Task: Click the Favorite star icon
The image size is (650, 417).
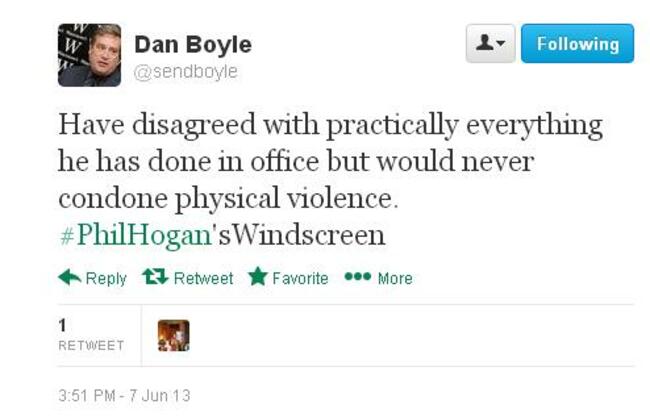Action: pyautogui.click(x=258, y=276)
